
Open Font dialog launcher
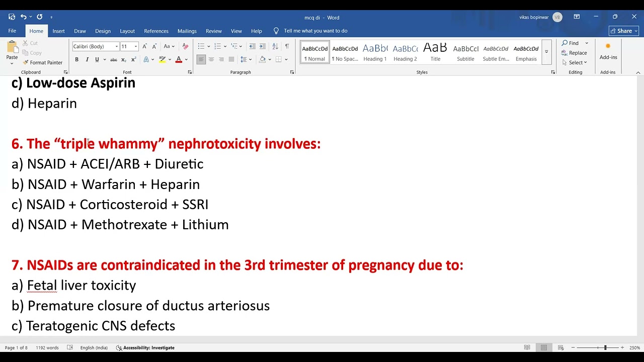pyautogui.click(x=190, y=72)
